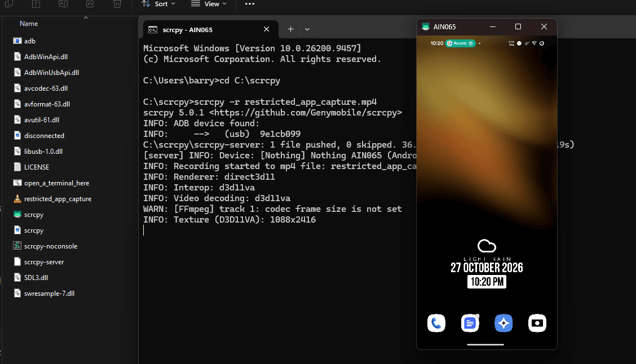Maximize the AIN065 scrcpy window
636x364 pixels.
click(x=518, y=26)
